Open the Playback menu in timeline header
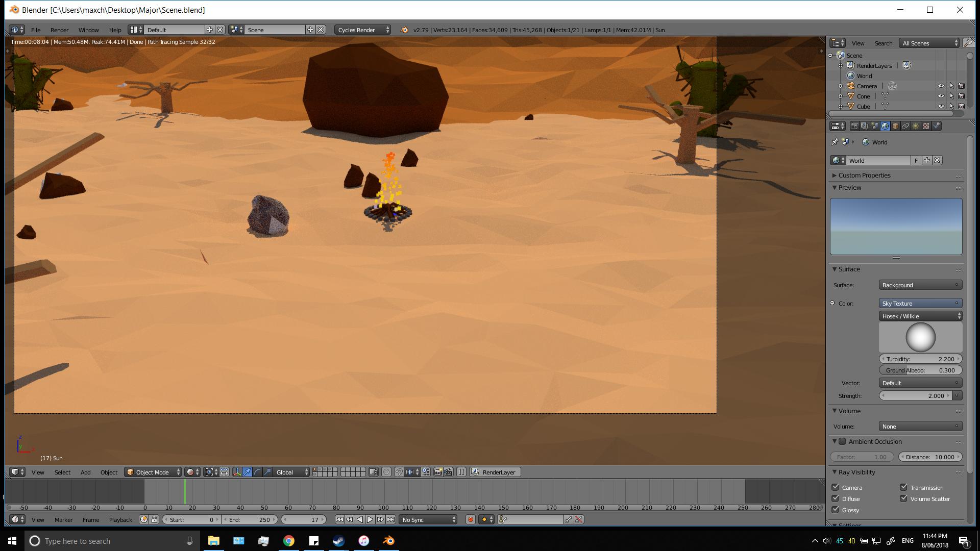Image resolution: width=980 pixels, height=551 pixels. click(x=120, y=519)
